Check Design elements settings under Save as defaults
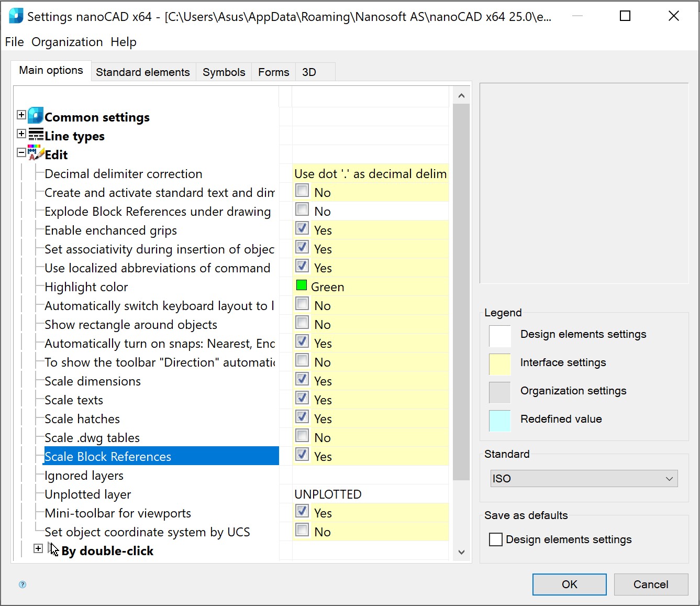 [x=495, y=539]
